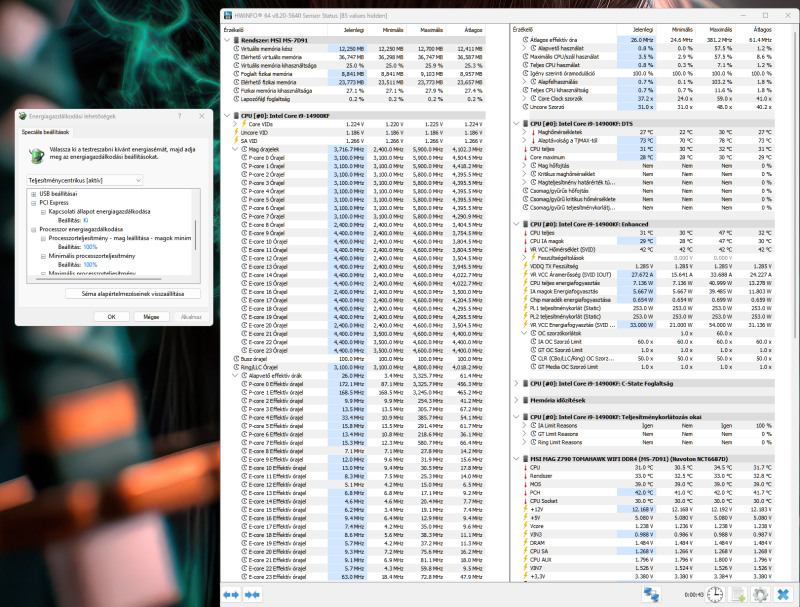
Task: Click the circle icon beside Uncore Szorzó
Action: 525,107
